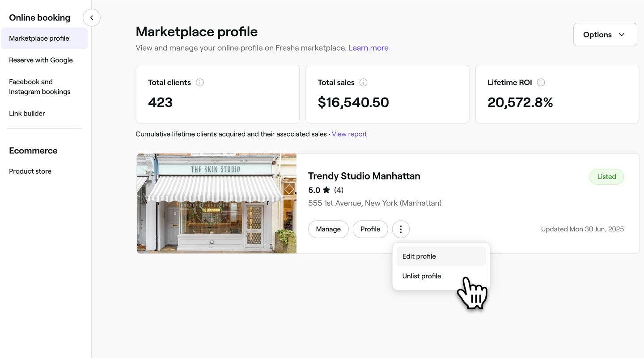Collapse the sidebar with the chevron button
The width and height of the screenshot is (644, 358).
pyautogui.click(x=92, y=18)
